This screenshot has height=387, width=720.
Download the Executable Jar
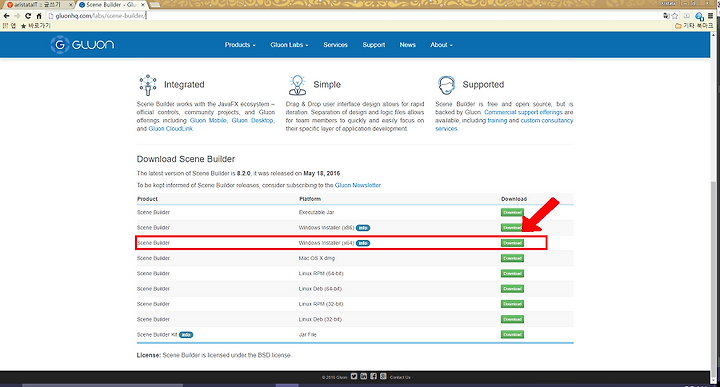click(512, 213)
